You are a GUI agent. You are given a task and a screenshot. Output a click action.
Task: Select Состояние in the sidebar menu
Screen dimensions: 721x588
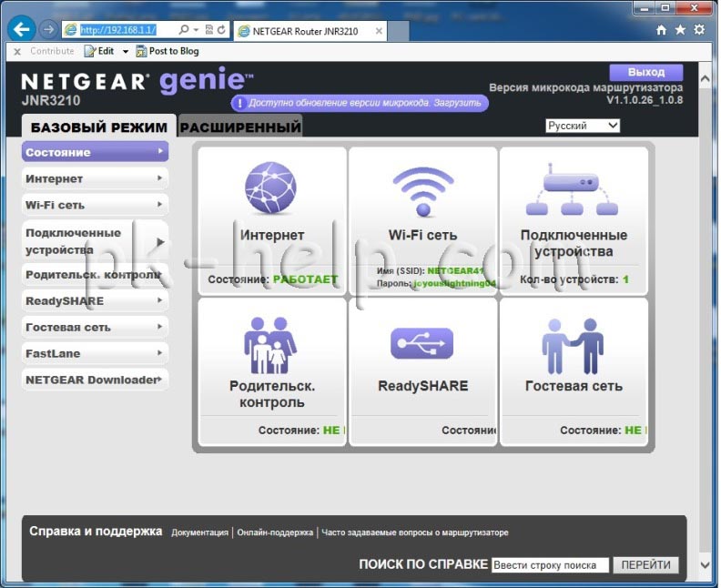tap(95, 152)
